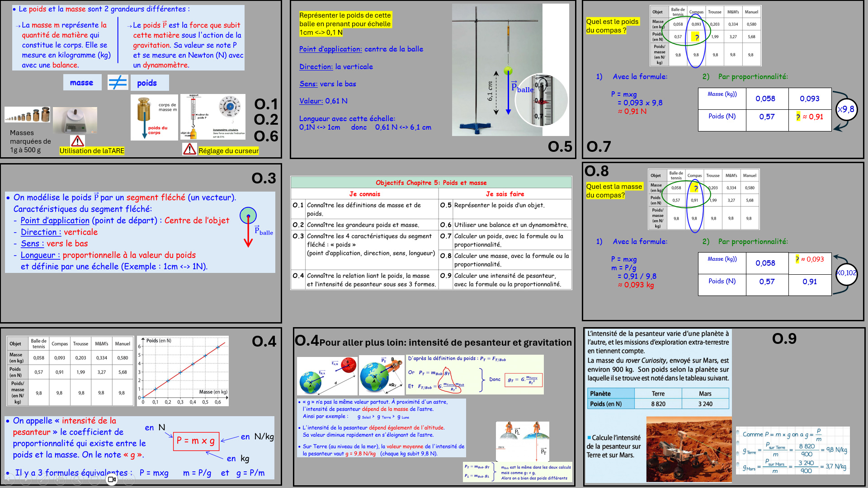Click the red boxed formula 'P = m x g'
868x488 pixels.
click(196, 441)
